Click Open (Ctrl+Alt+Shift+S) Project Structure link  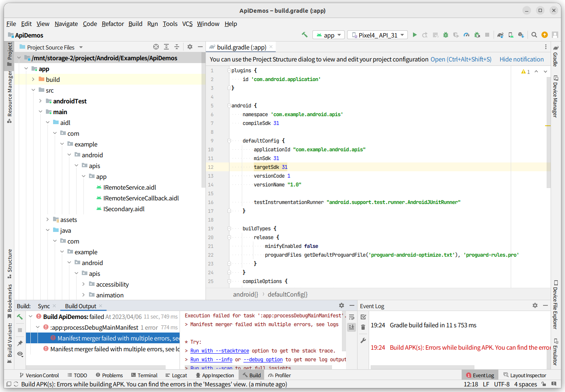[x=461, y=59]
